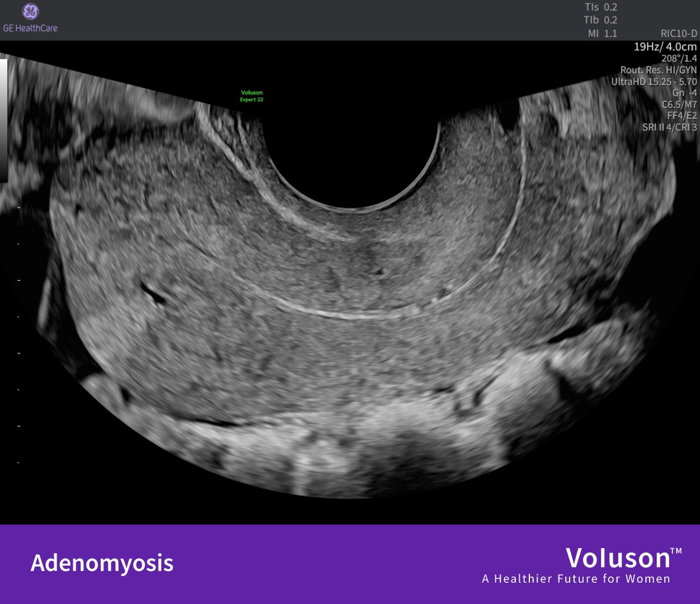The width and height of the screenshot is (700, 604).
Task: Click the UltraHD 15.25 - 5.70 setting
Action: click(654, 82)
